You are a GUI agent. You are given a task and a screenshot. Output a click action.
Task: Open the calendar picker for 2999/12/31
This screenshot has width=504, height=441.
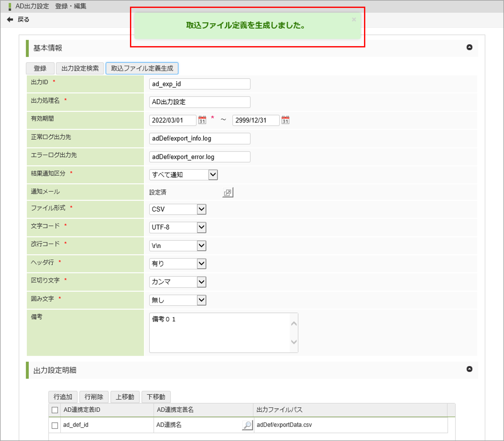click(285, 120)
